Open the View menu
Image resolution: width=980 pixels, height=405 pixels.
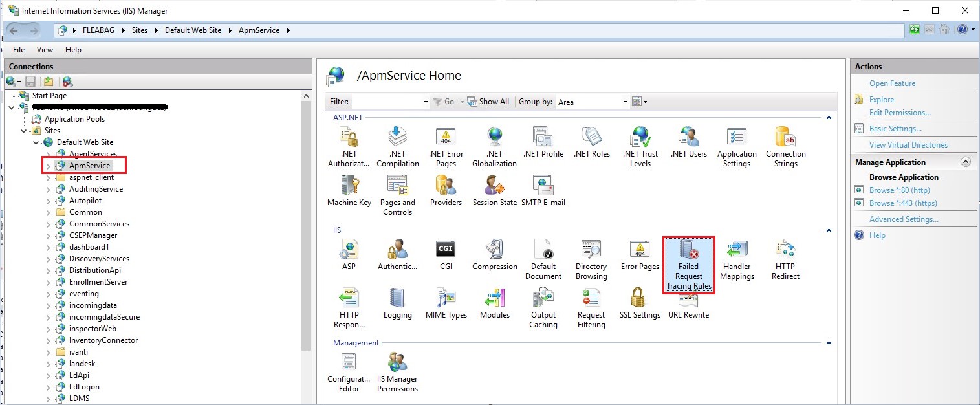pyautogui.click(x=44, y=49)
